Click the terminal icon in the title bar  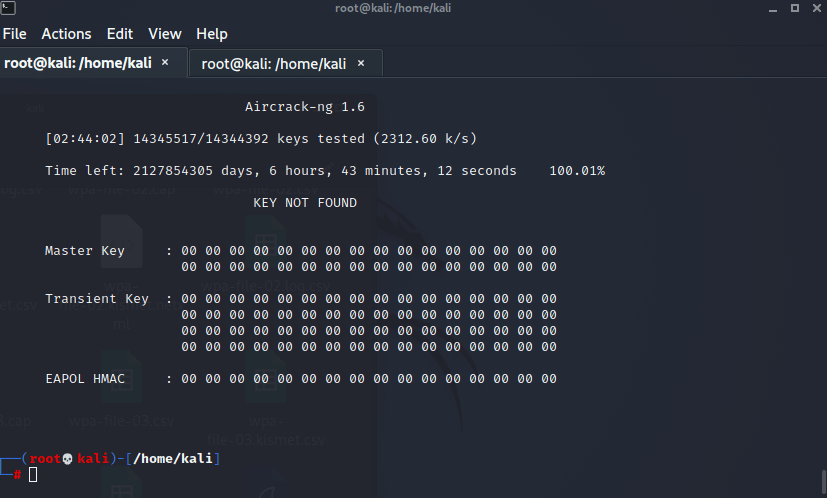8,9
